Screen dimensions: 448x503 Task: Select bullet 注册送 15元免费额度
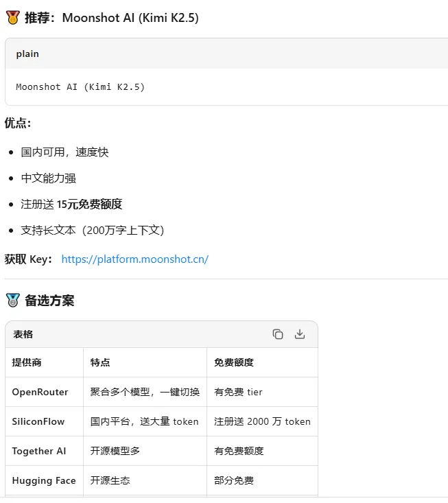[x=71, y=204]
